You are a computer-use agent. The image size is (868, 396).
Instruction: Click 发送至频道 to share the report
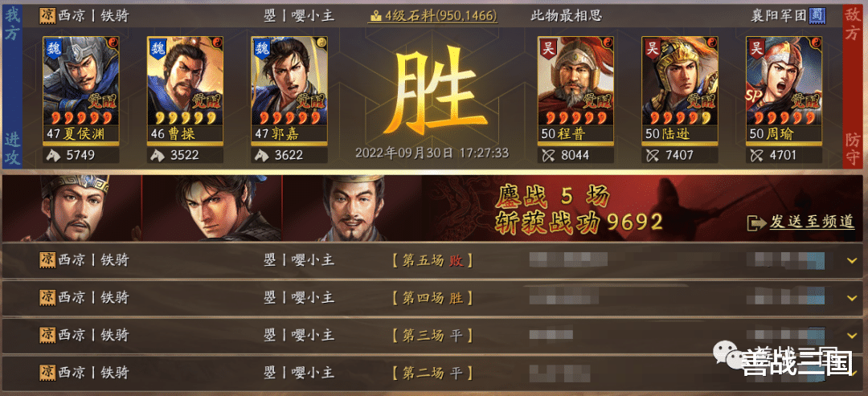coord(811,222)
